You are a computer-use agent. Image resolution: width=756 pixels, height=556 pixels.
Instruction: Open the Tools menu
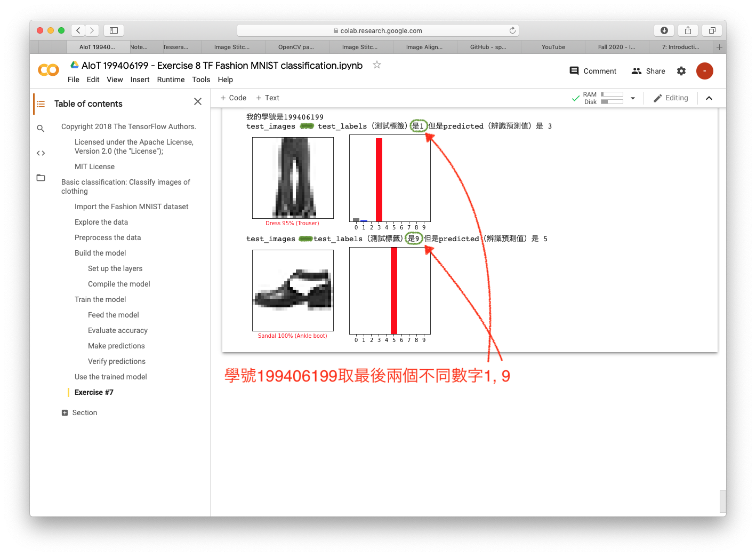click(x=201, y=80)
